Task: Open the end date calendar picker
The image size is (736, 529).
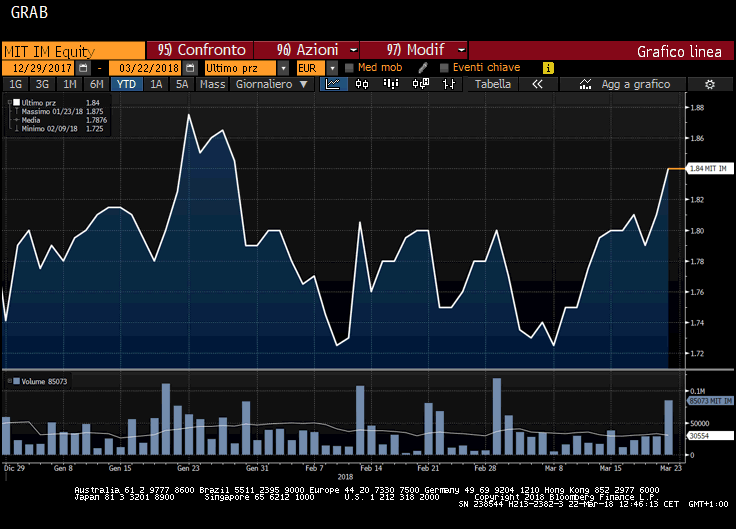Action: pyautogui.click(x=189, y=67)
